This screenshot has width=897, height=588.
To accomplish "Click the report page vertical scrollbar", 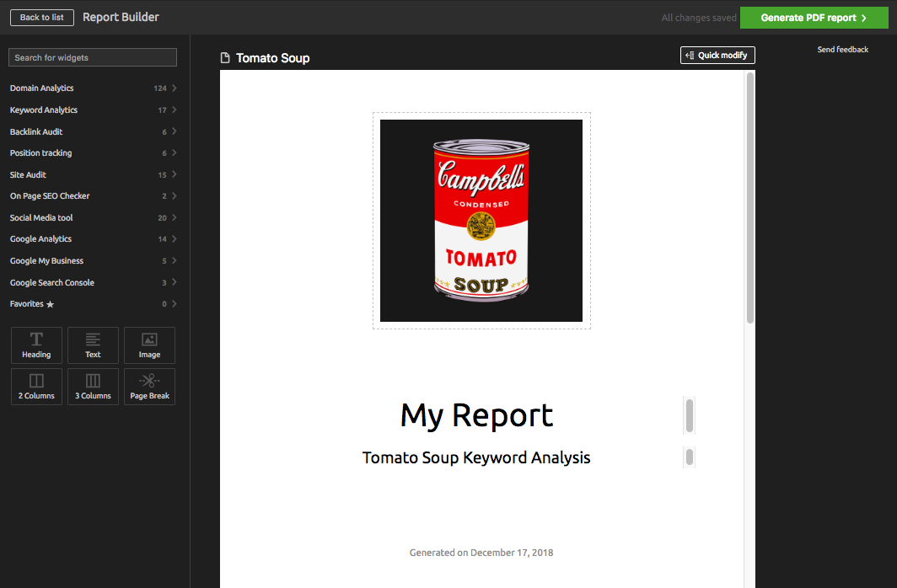I will coord(750,198).
